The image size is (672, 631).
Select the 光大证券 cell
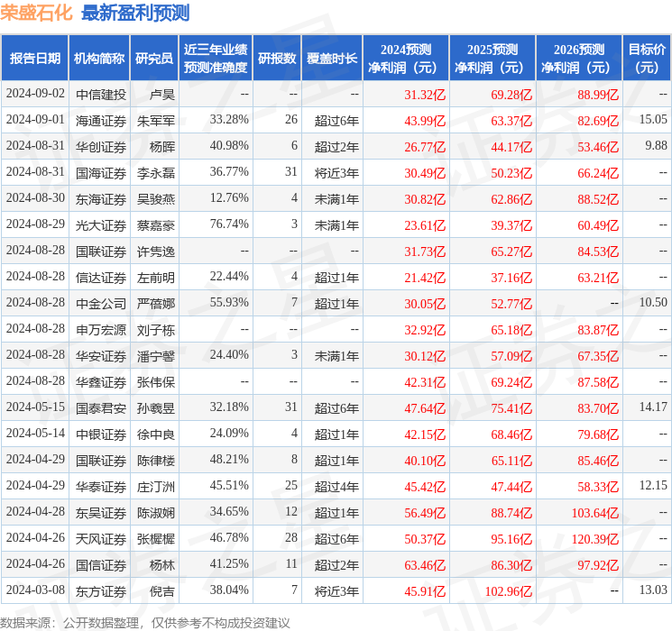(101, 224)
